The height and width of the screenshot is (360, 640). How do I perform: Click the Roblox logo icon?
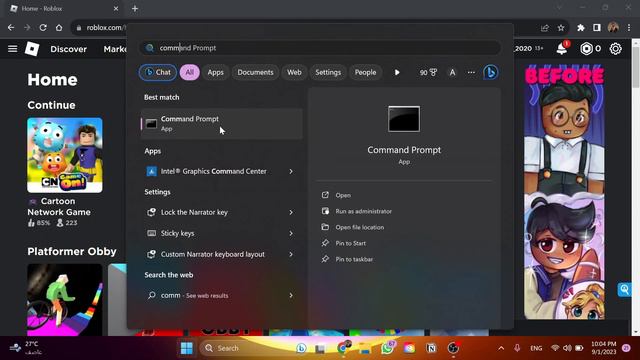(x=32, y=49)
